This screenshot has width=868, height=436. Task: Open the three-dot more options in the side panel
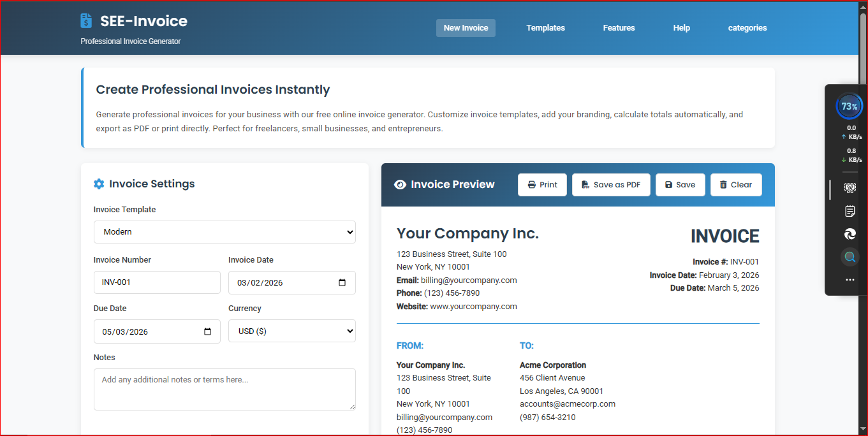[x=850, y=280]
